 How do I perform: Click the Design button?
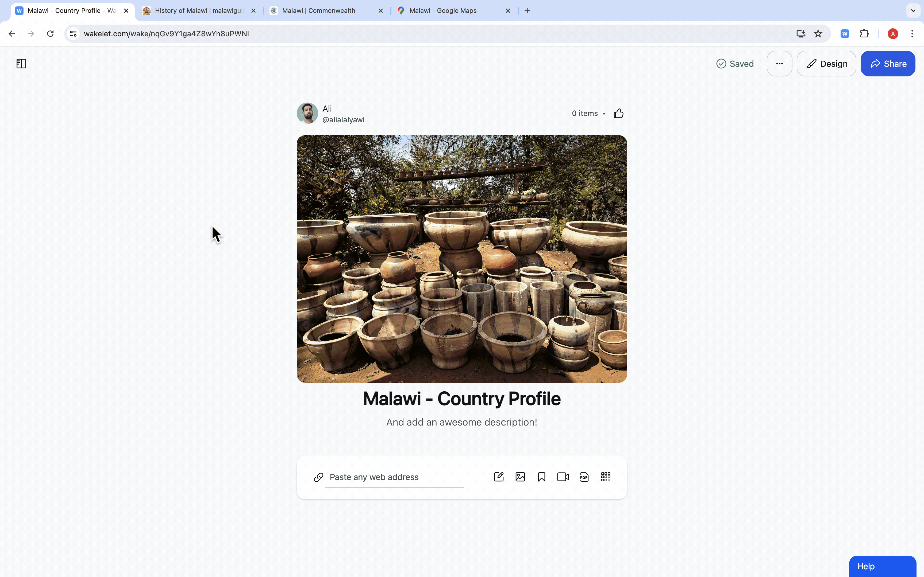tap(826, 64)
